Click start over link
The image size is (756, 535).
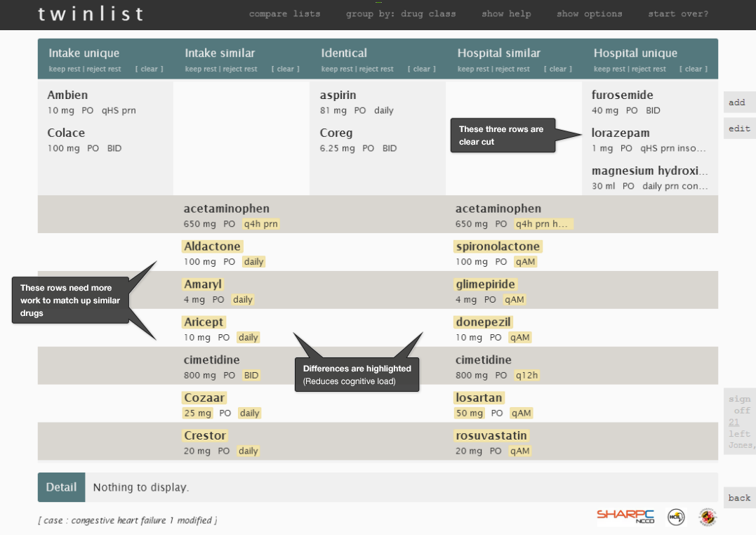click(x=678, y=14)
